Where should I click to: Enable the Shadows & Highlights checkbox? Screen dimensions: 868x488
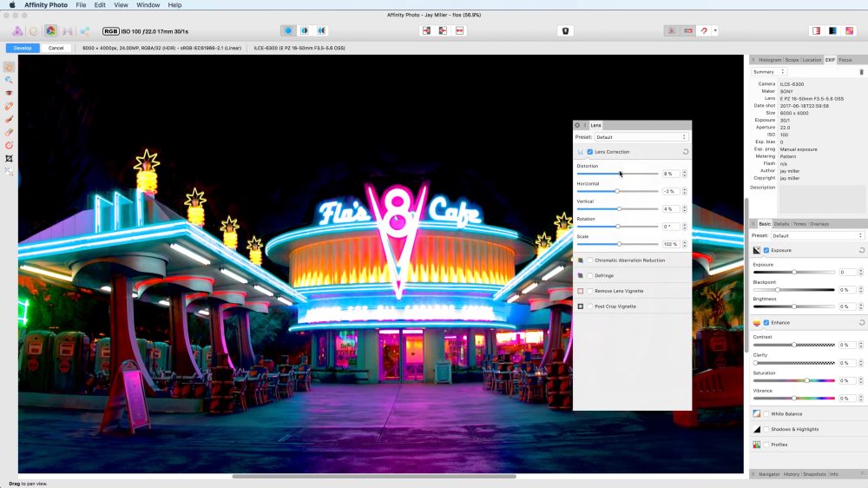point(766,429)
